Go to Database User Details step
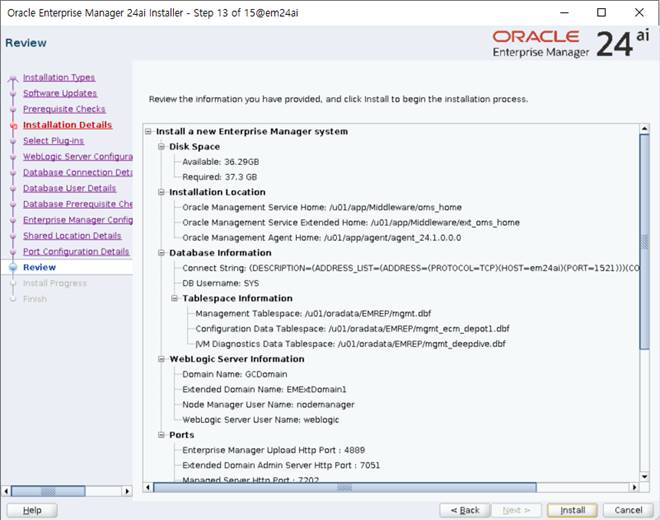The height and width of the screenshot is (520, 660). pos(69,188)
